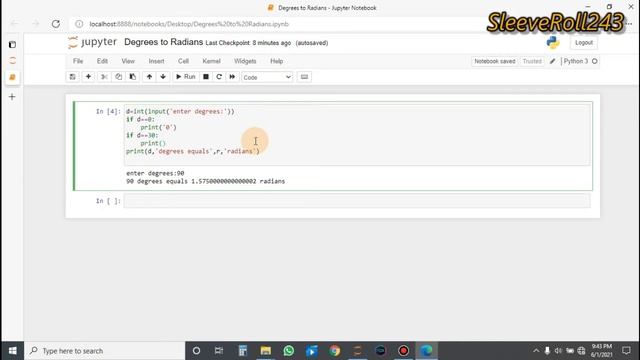The height and width of the screenshot is (360, 640).
Task: Open Task View on taskbar
Action: [219, 351]
